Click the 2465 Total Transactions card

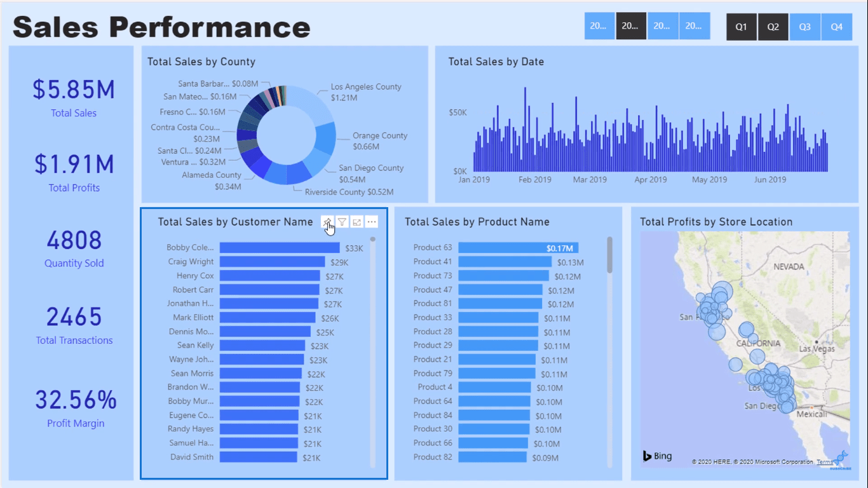coord(74,325)
